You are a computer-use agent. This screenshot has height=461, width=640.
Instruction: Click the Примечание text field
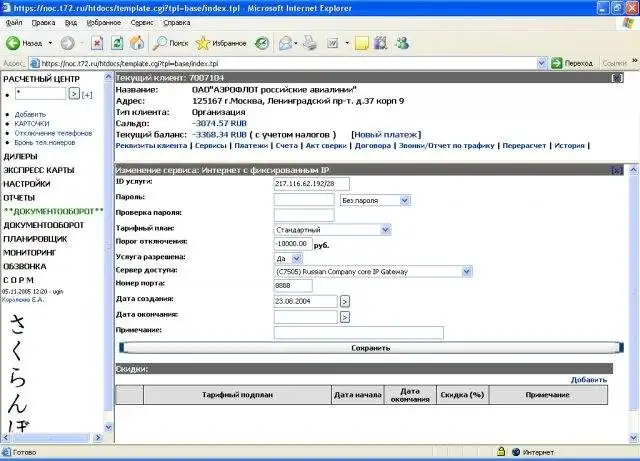click(358, 332)
